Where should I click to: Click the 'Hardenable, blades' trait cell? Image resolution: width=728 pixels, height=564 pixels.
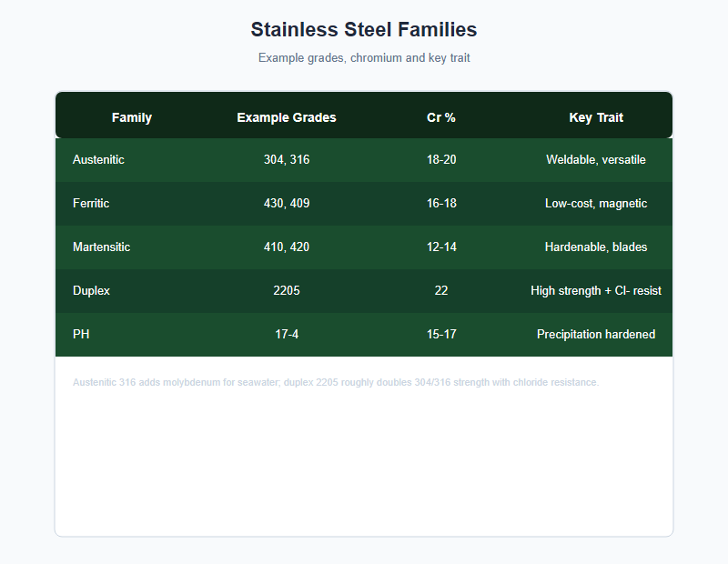pyautogui.click(x=596, y=247)
